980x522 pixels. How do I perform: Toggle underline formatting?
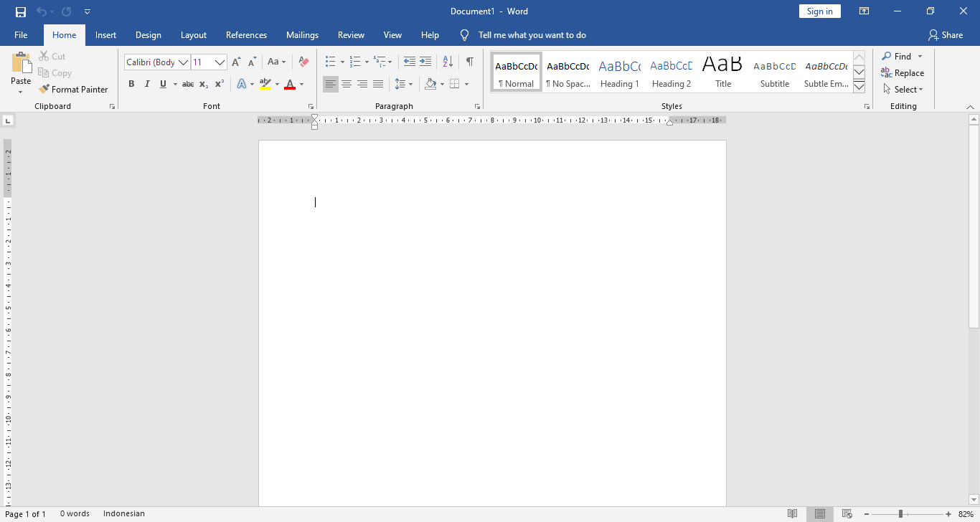point(163,84)
